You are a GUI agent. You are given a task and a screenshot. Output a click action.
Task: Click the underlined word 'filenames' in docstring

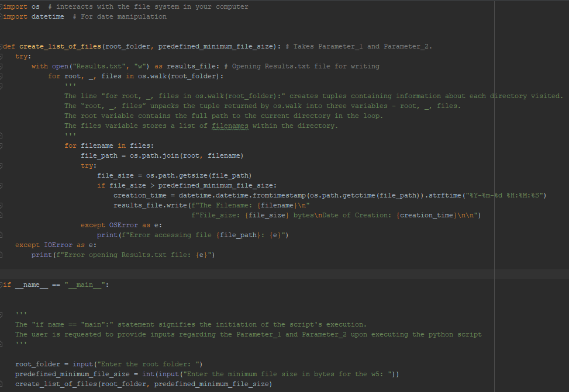(x=230, y=126)
